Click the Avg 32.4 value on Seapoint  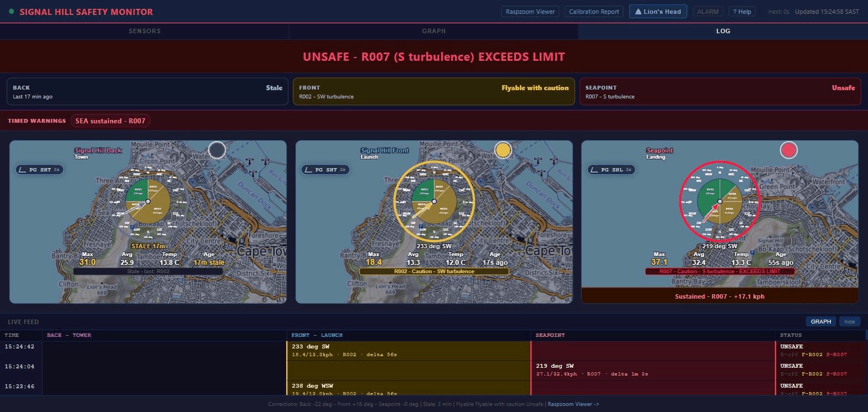tap(699, 263)
